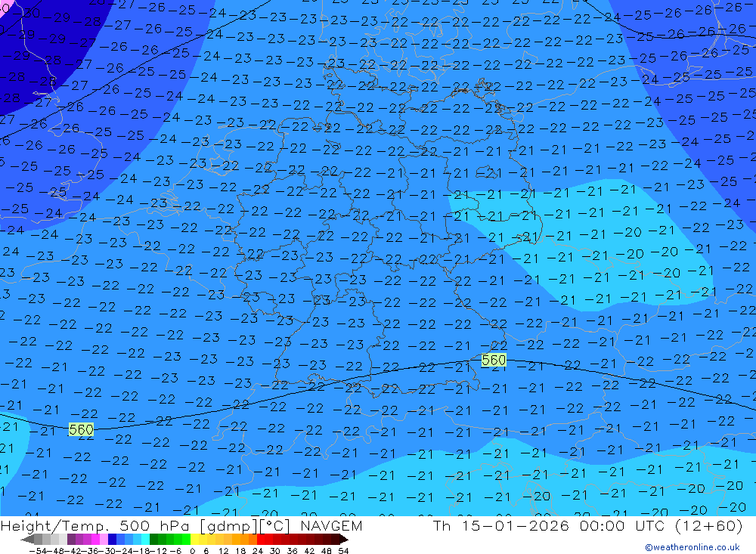
Task: Open the weatheronline.co.uk copyright link
Action: [x=692, y=547]
